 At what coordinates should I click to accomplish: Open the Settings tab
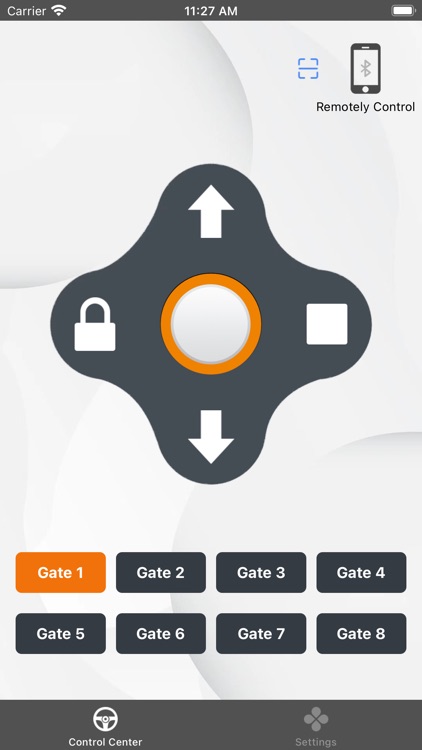316,728
